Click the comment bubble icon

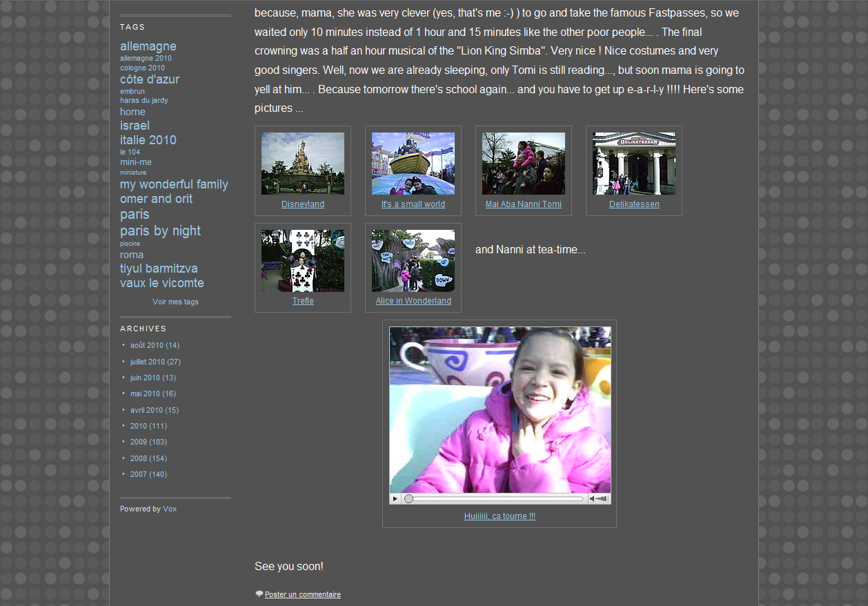[259, 594]
